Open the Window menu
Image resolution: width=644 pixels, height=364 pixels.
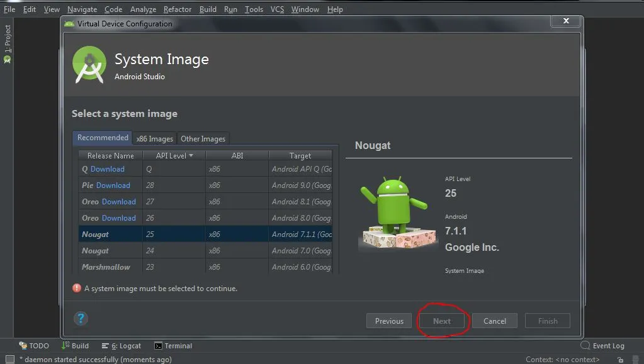pos(305,9)
